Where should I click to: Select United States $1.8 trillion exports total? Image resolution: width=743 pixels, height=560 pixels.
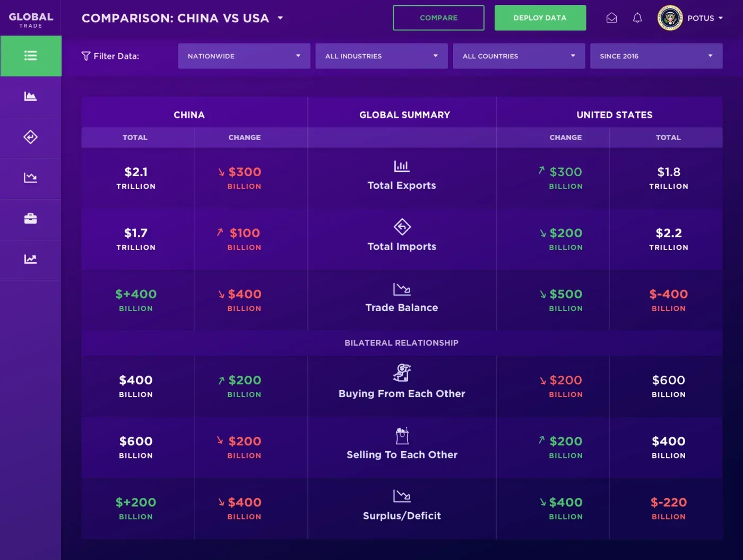669,178
